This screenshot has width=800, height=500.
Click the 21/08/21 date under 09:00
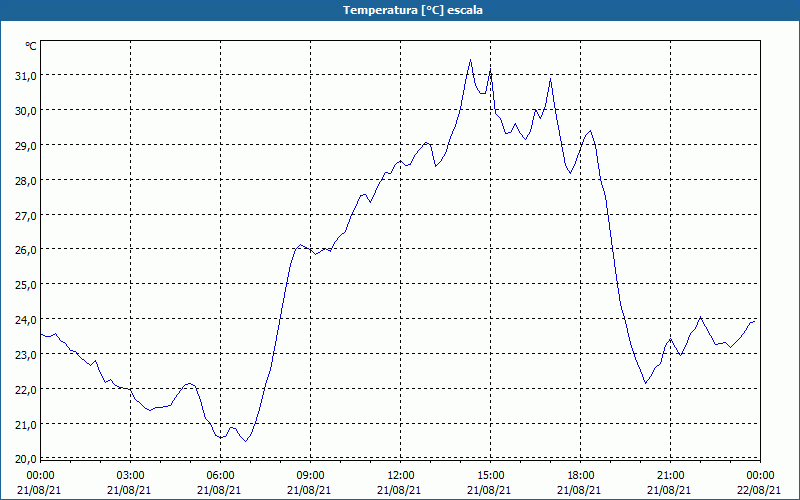309,490
